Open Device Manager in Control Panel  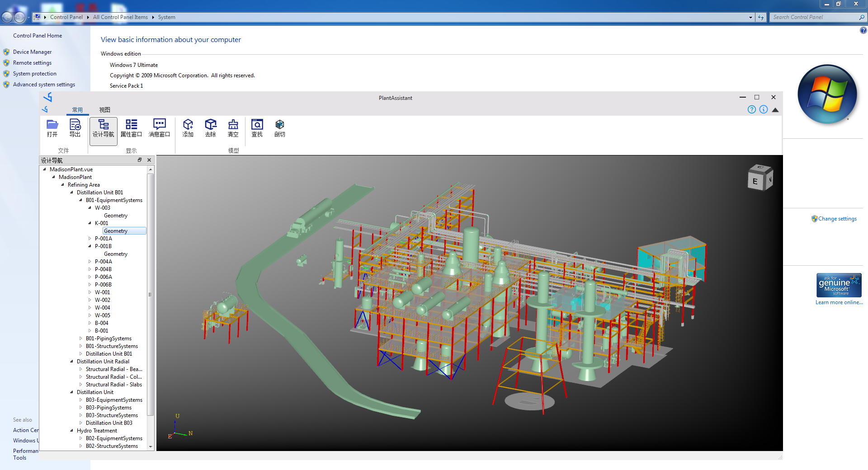click(x=32, y=52)
